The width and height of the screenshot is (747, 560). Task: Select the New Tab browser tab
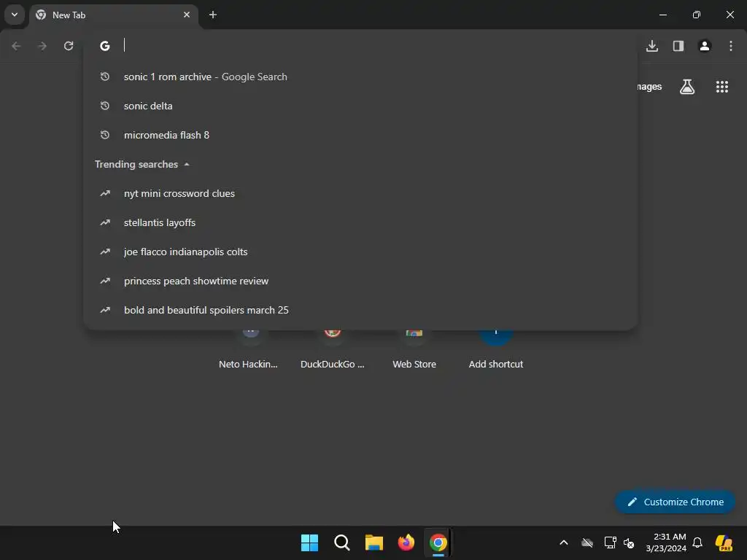point(113,15)
